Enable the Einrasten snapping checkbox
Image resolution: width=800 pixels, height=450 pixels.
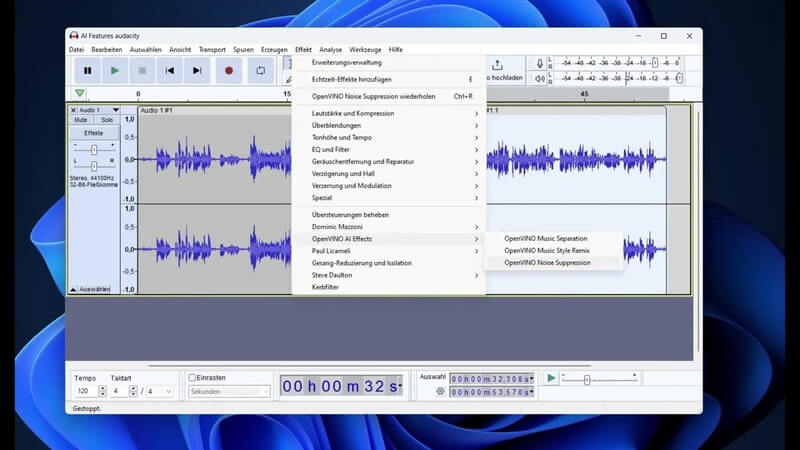[x=193, y=378]
